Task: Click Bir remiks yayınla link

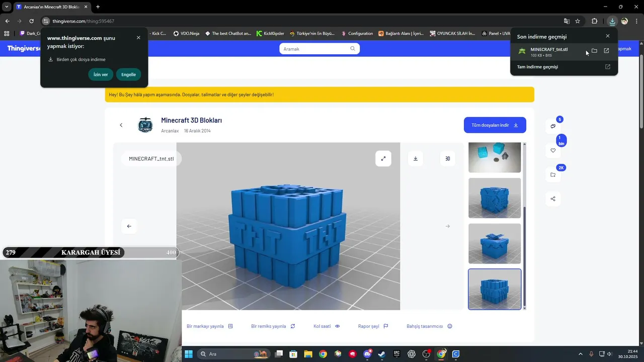Action: coord(273,326)
